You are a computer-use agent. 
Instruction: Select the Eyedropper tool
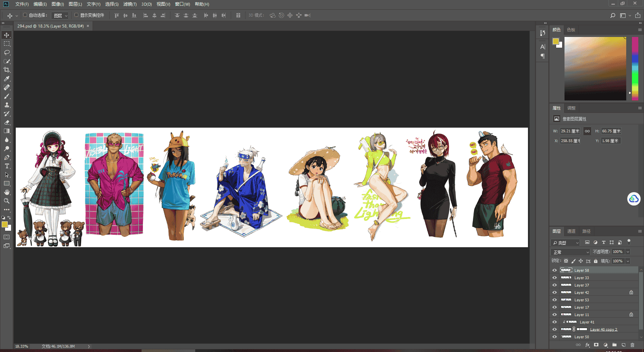pos(7,79)
